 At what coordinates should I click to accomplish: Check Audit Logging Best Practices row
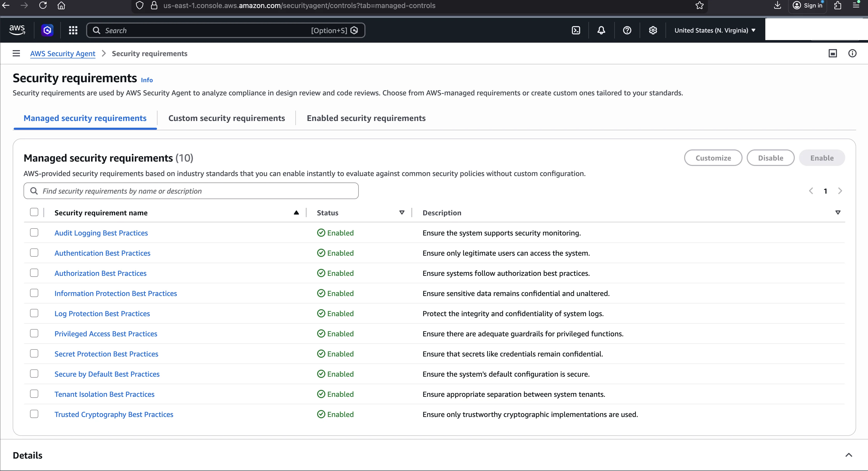(x=34, y=233)
